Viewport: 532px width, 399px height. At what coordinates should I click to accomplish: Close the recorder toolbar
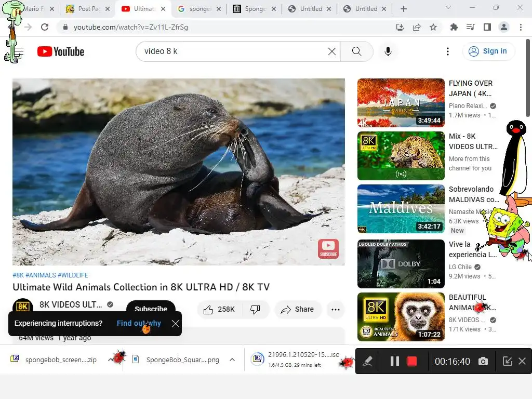coord(523,362)
